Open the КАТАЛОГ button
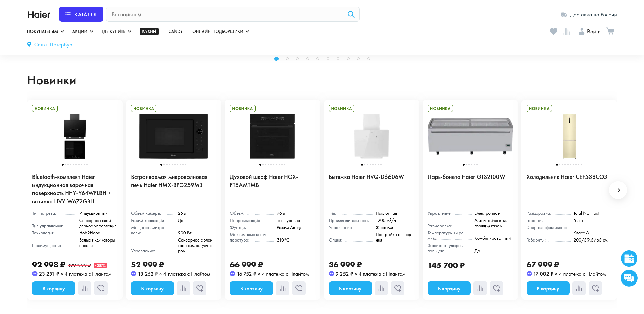Viewport: 644px width, 314px height. click(x=81, y=14)
